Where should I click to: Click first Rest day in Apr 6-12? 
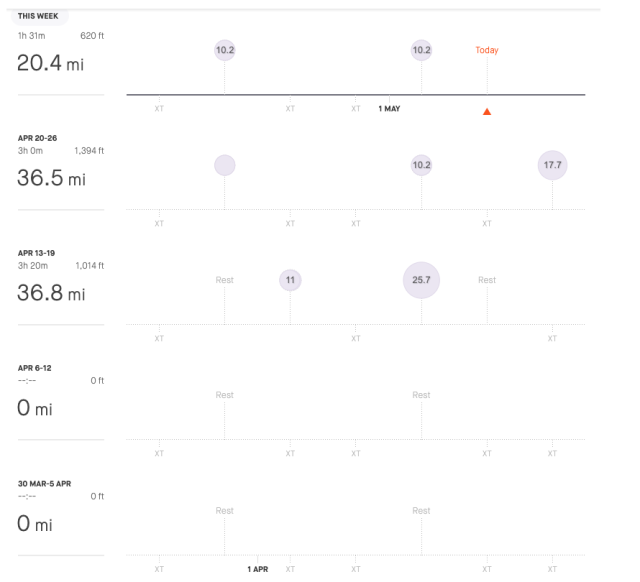224,395
